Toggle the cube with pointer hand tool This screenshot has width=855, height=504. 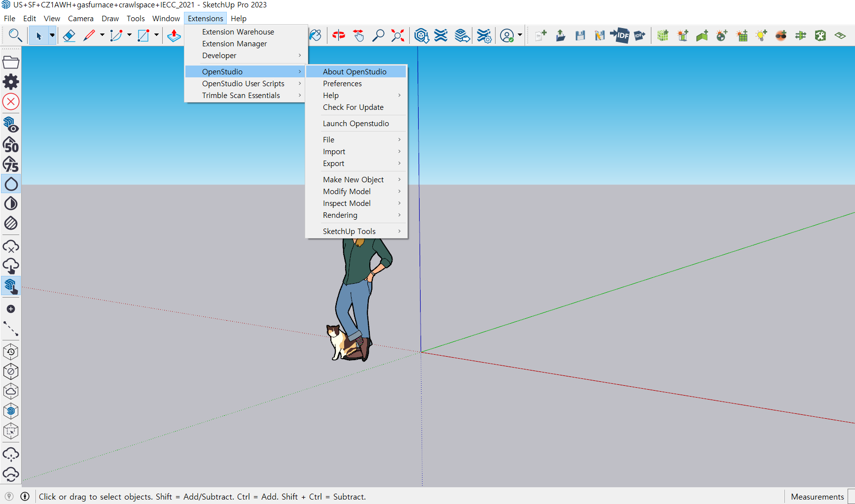point(11,286)
